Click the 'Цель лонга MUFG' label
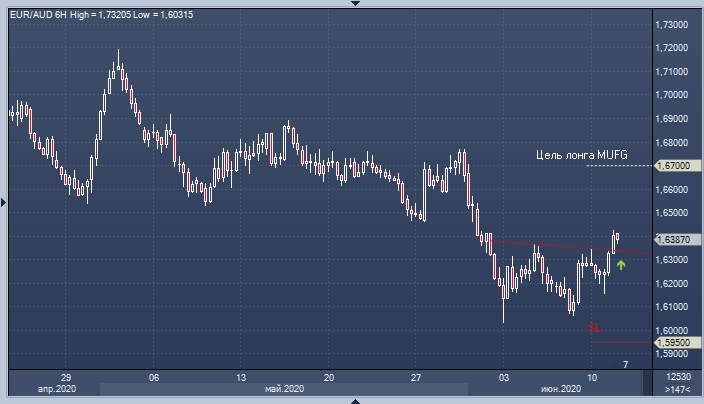This screenshot has height=404, width=704. 581,155
